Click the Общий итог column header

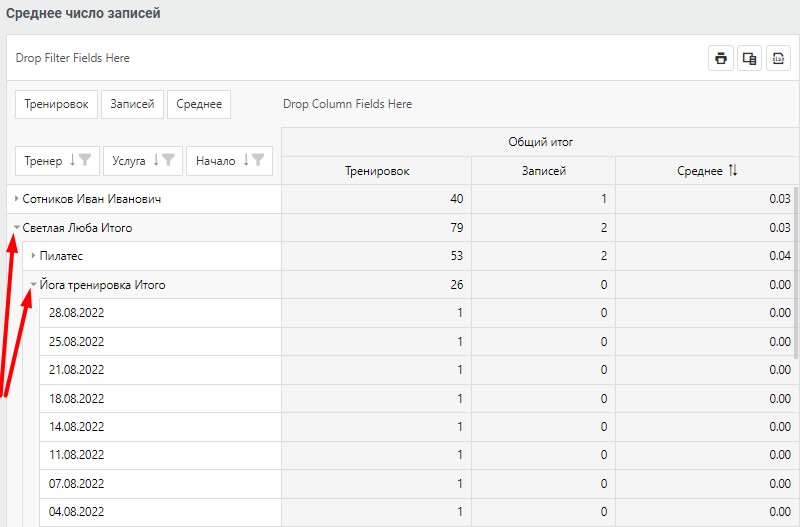(x=540, y=142)
